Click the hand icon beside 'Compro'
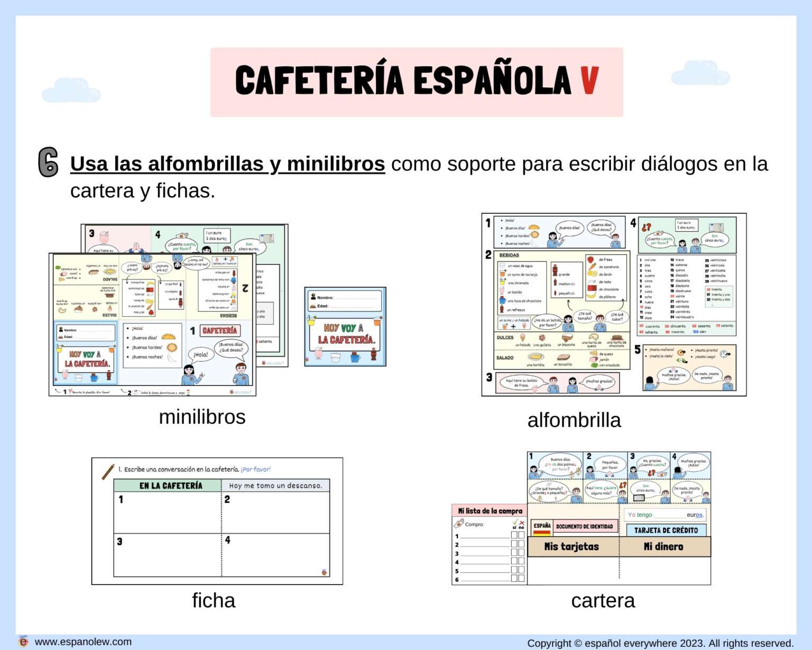Viewport: 812px width, 650px height. (459, 524)
